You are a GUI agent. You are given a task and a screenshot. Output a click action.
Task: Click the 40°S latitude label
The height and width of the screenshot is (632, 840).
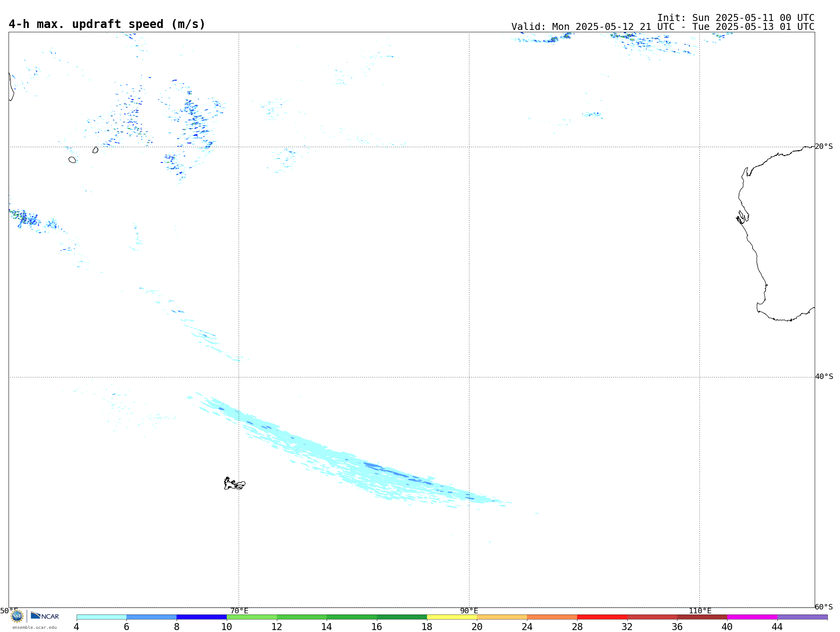(x=824, y=377)
